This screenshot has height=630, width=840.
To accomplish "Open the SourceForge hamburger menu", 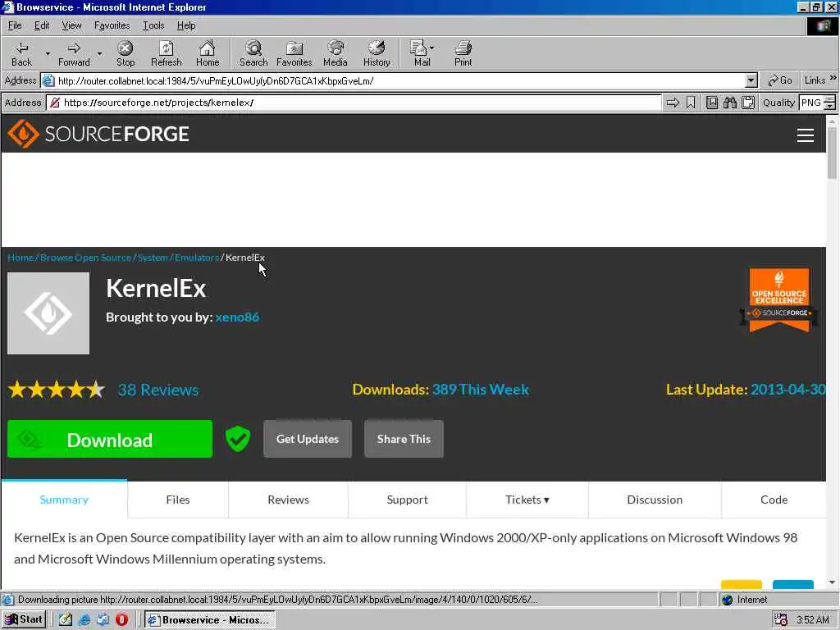I will pos(806,135).
